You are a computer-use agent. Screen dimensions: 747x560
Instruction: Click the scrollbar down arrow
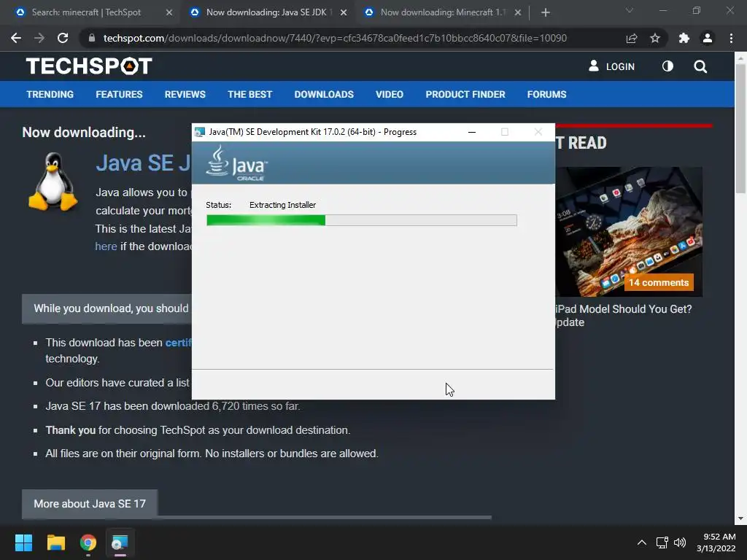pyautogui.click(x=740, y=518)
